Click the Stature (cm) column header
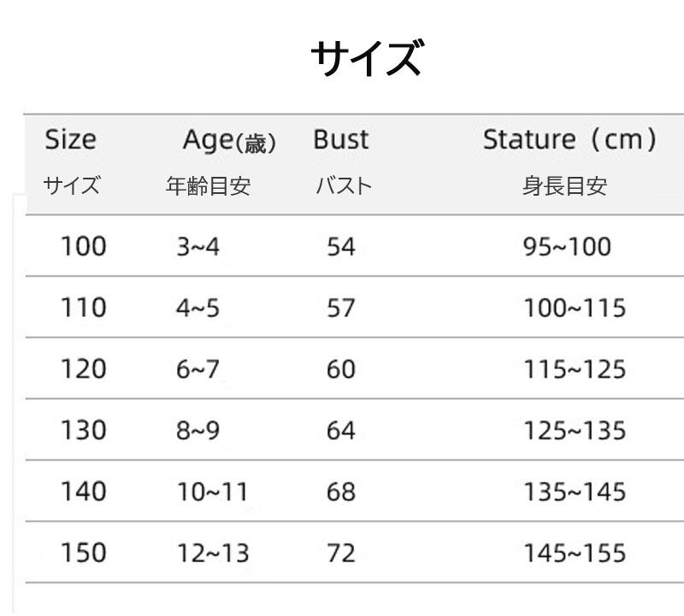Viewport: 684px width, 616px height. coord(569,139)
